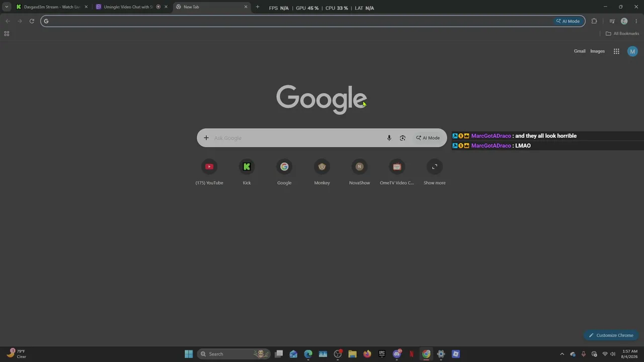Click the browser back arrow
644x362 pixels.
coord(8,21)
